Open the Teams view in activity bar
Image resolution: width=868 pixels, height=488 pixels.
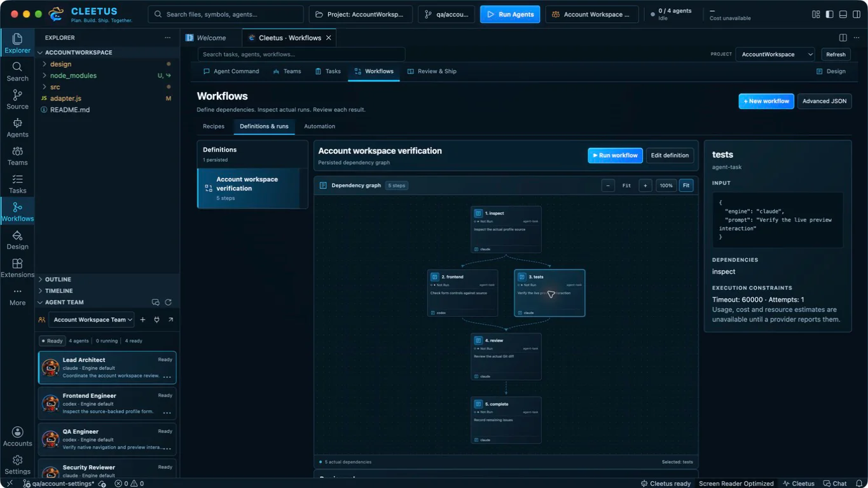(x=17, y=155)
